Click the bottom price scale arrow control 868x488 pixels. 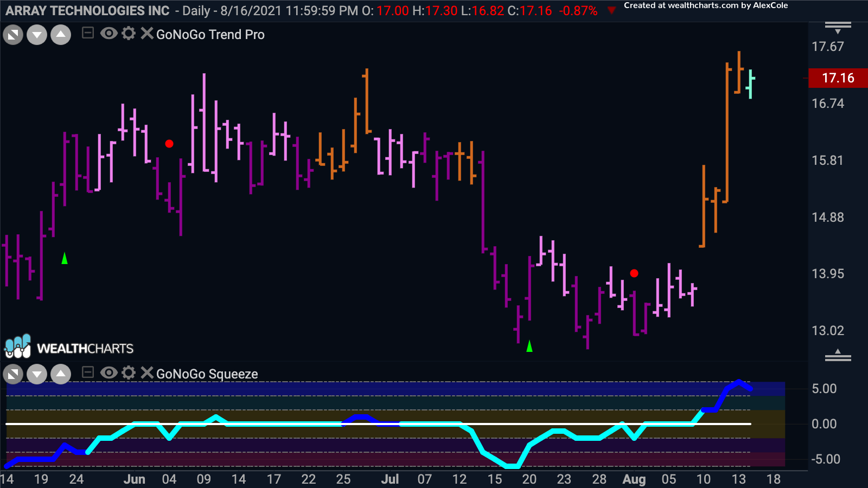pyautogui.click(x=838, y=355)
